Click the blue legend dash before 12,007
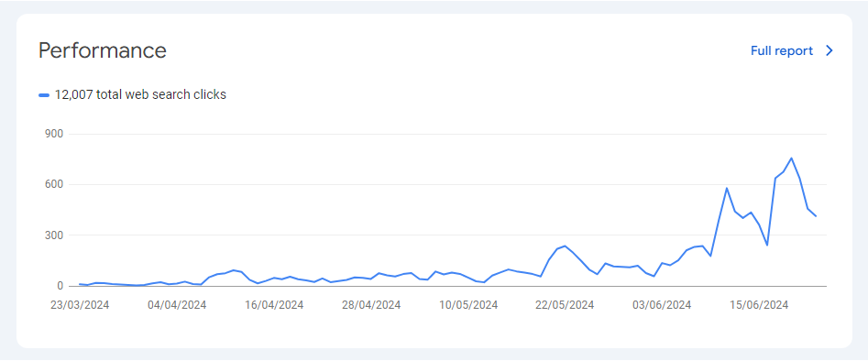 (x=44, y=95)
